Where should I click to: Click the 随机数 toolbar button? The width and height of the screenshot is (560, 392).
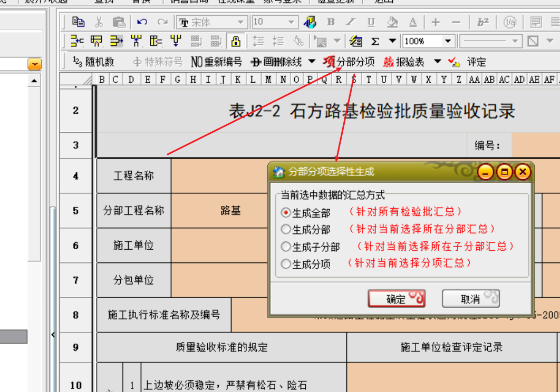(93, 62)
